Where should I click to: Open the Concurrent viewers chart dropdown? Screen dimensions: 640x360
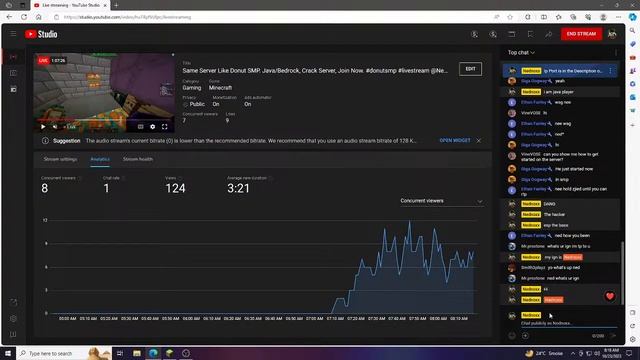pyautogui.click(x=441, y=201)
